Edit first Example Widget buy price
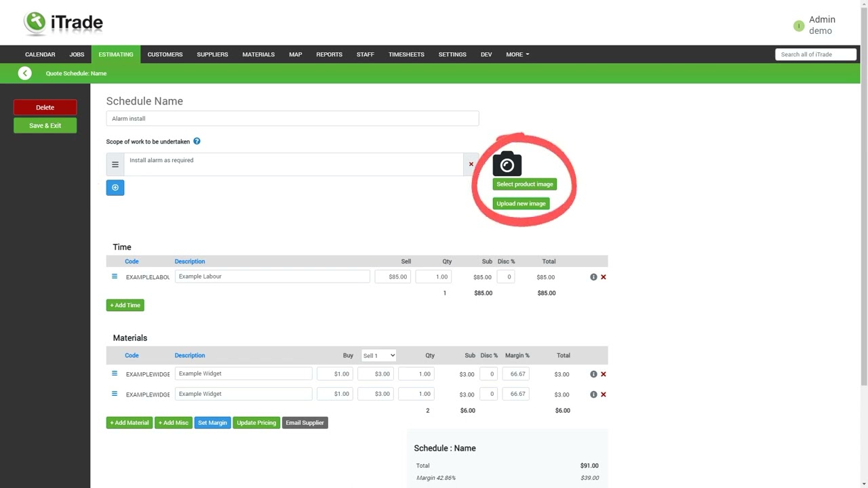 (335, 374)
